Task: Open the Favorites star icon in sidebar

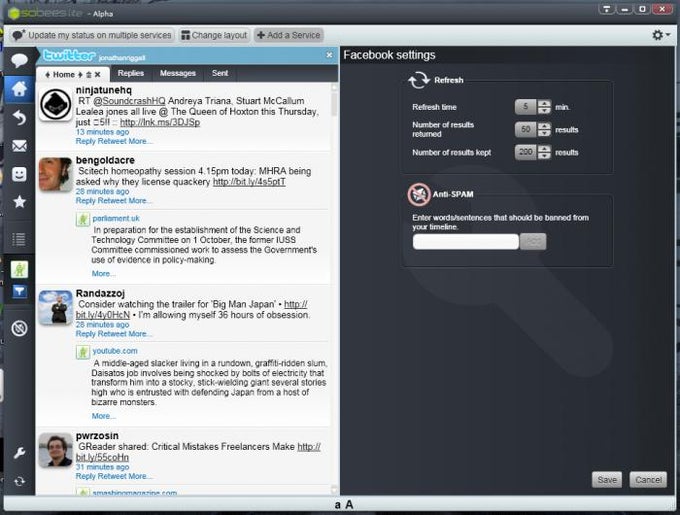Action: 19,202
